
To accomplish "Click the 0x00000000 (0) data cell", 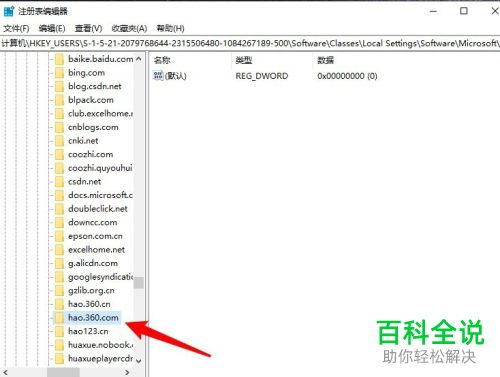I will coord(347,76).
